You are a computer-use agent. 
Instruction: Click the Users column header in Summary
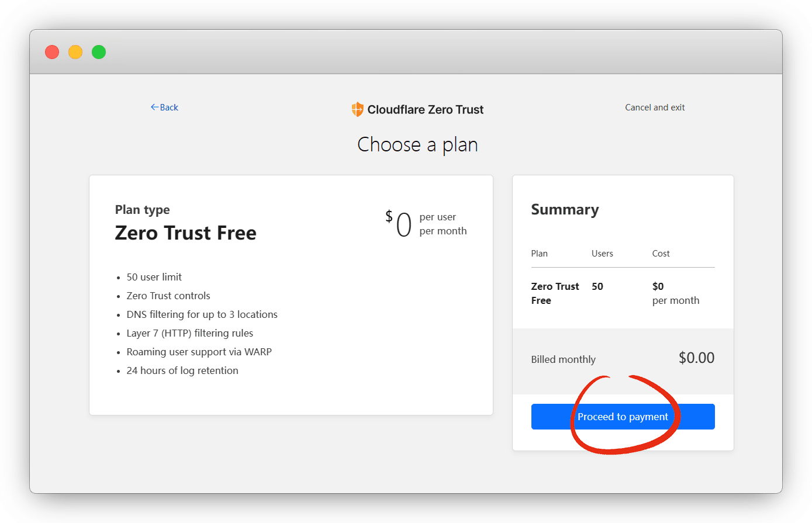click(x=602, y=254)
